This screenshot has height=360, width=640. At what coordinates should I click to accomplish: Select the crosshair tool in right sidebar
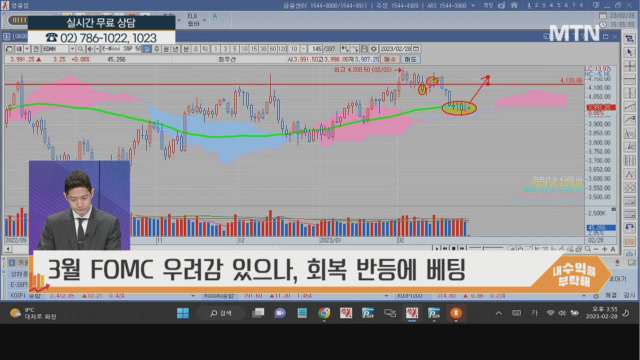629,66
